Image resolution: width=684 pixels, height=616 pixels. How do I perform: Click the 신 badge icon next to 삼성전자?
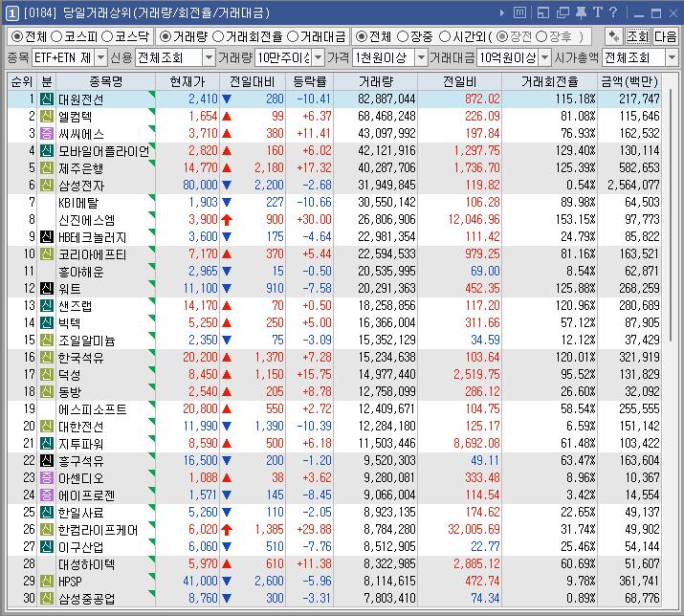pyautogui.click(x=47, y=185)
